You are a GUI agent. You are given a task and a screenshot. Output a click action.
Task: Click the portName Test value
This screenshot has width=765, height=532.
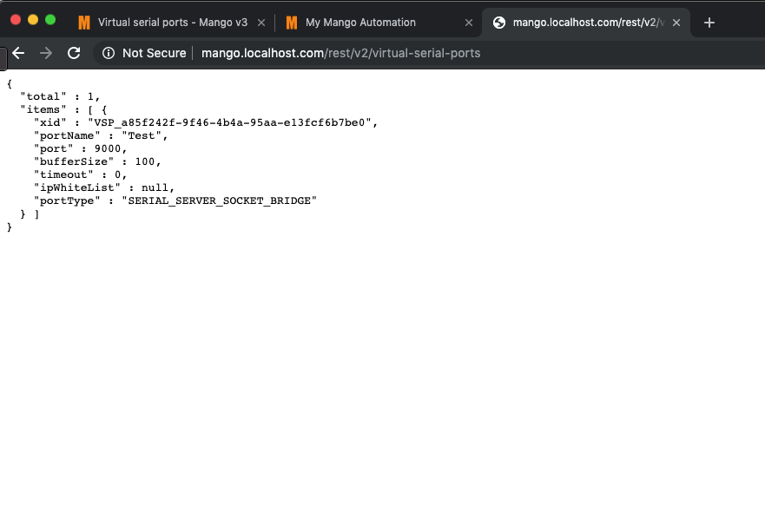pyautogui.click(x=142, y=135)
